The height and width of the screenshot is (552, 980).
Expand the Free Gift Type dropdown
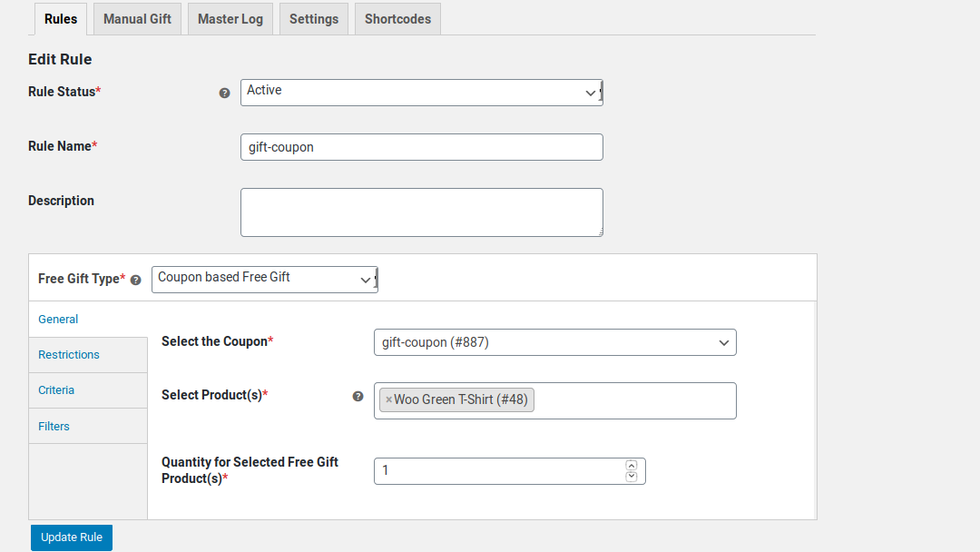[263, 279]
